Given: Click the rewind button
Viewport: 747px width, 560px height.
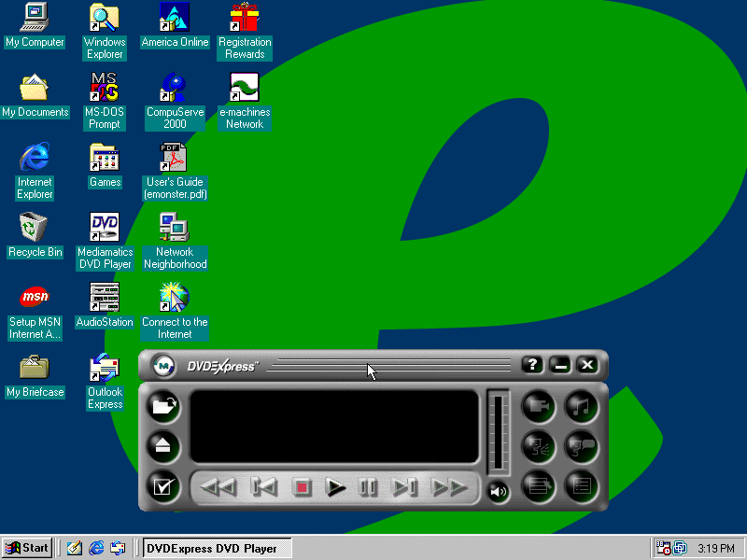Looking at the screenshot, I should click(x=218, y=487).
